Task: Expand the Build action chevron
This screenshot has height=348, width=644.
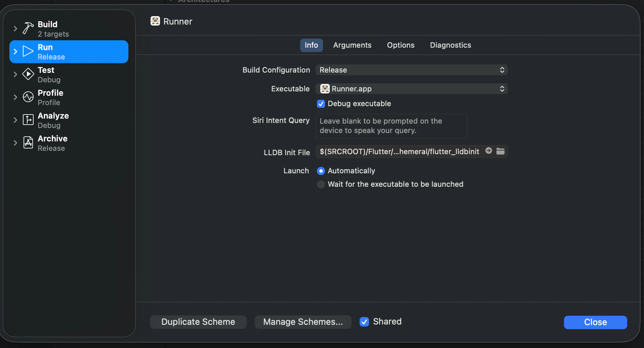Action: point(15,29)
